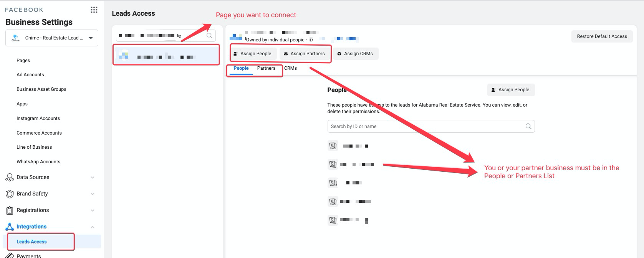
Task: Click the Integrations icon in sidebar
Action: click(x=10, y=227)
